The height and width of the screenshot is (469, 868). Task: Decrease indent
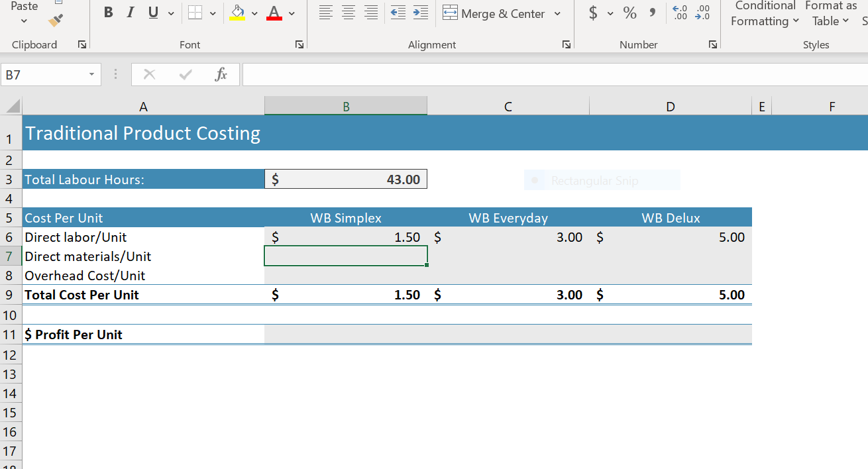point(398,13)
